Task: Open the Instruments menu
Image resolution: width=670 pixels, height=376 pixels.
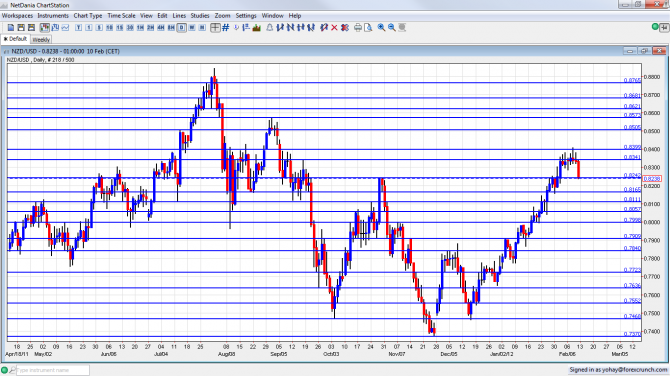Action: coord(53,15)
